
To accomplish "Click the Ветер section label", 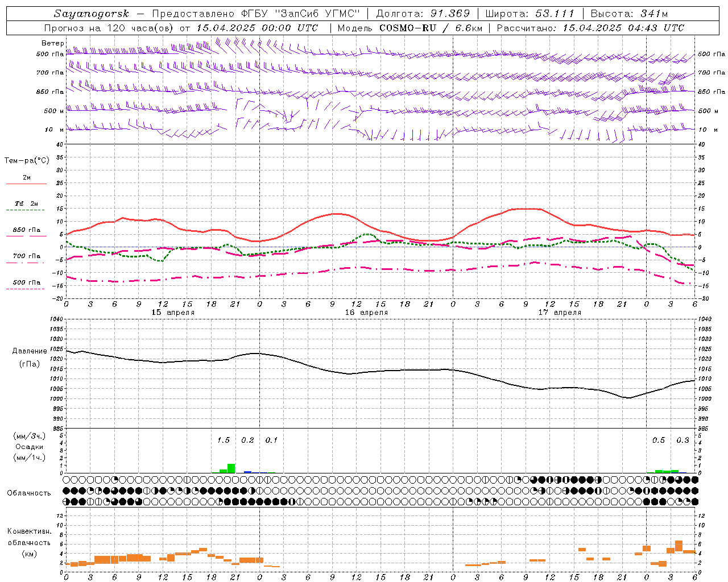I will coord(52,43).
